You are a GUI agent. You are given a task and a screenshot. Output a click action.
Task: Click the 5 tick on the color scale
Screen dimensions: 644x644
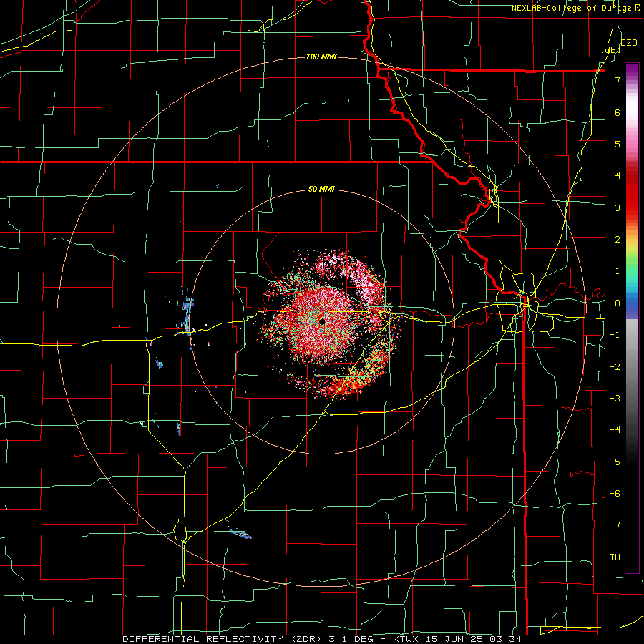point(618,144)
